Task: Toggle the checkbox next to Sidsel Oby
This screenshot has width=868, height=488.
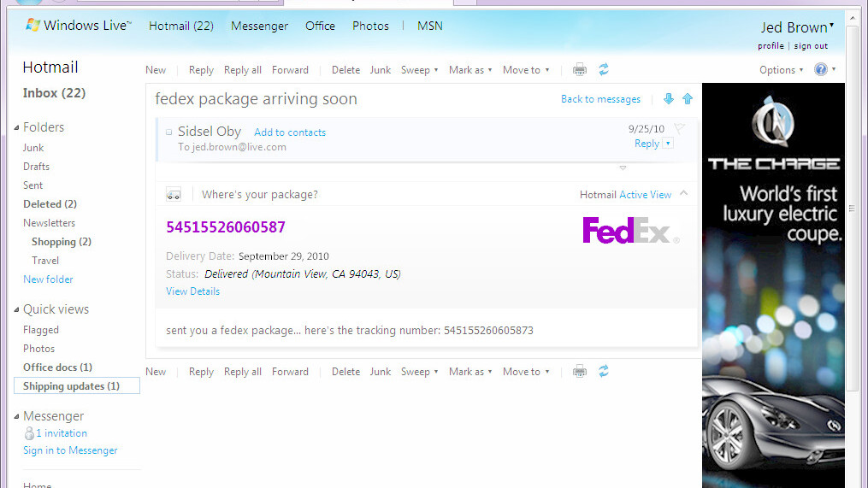Action: point(168,132)
